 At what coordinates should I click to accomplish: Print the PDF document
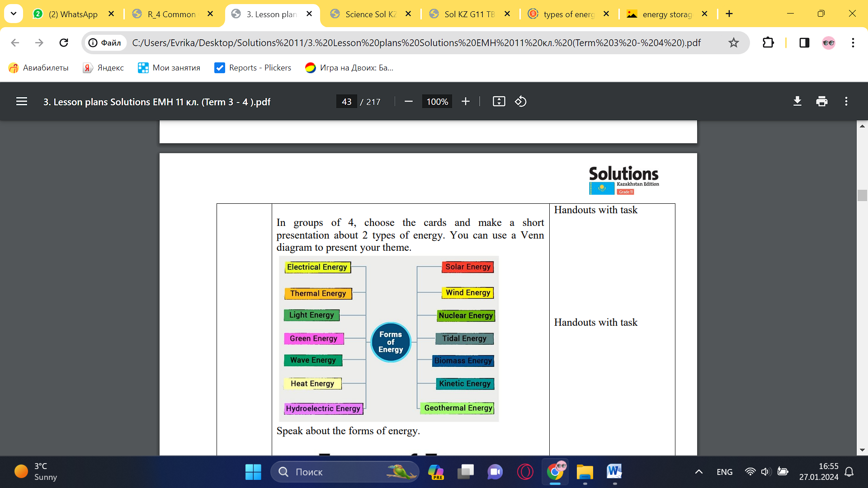pos(821,102)
